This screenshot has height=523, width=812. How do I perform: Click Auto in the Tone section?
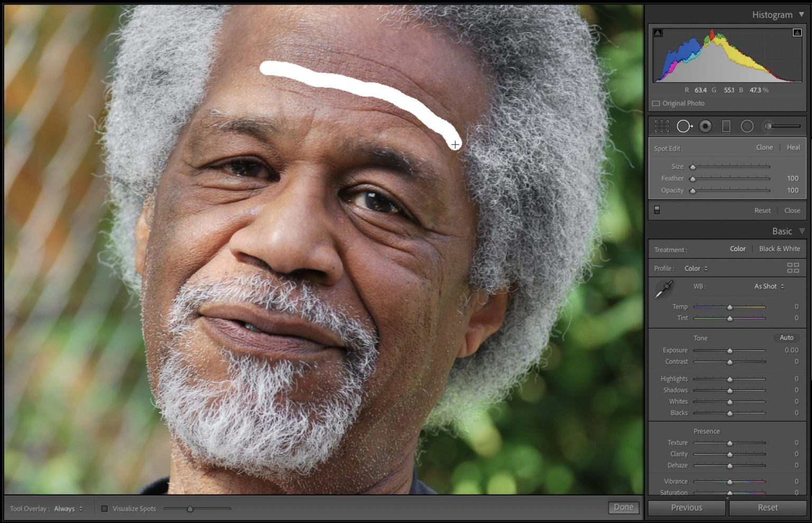[787, 338]
